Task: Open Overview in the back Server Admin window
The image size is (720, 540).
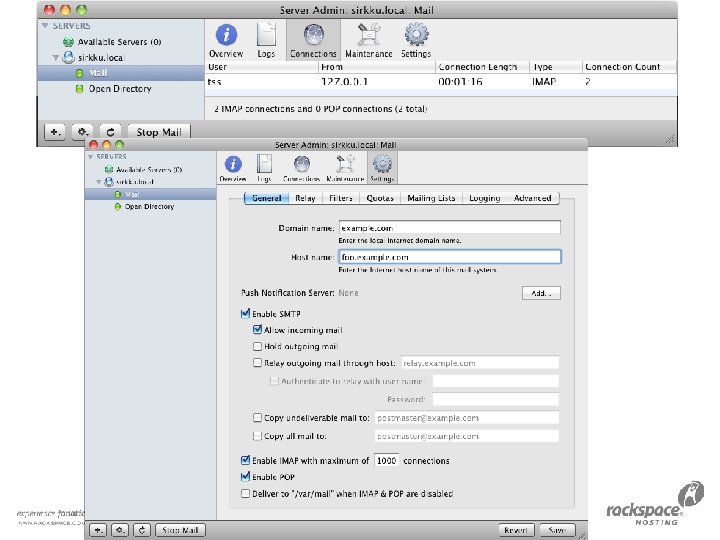Action: pos(226,41)
